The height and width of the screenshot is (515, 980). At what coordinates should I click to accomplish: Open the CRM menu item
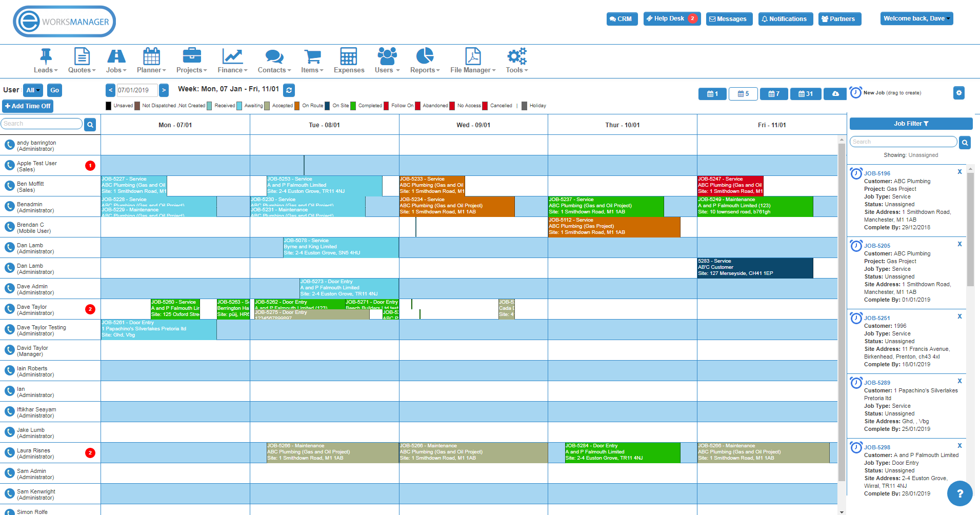[622, 18]
